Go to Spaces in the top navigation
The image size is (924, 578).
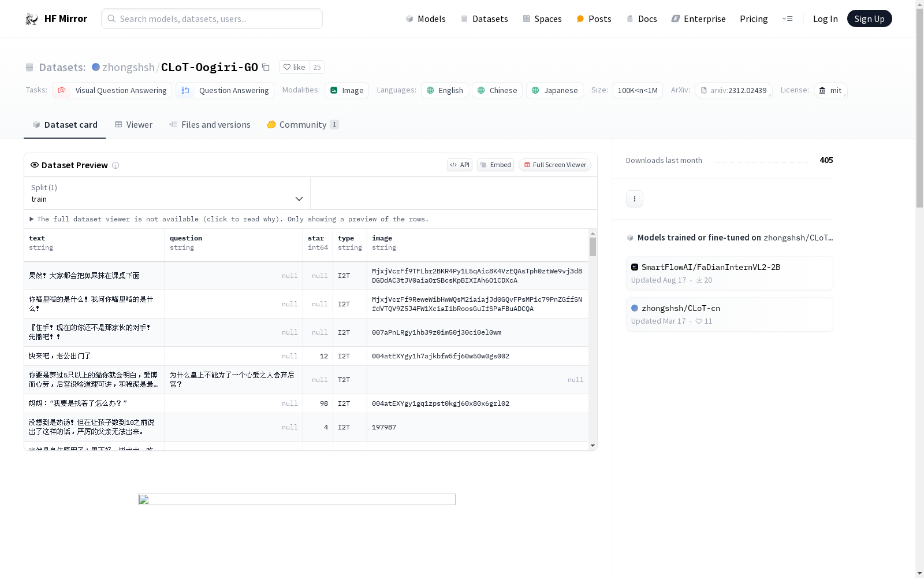pyautogui.click(x=542, y=18)
